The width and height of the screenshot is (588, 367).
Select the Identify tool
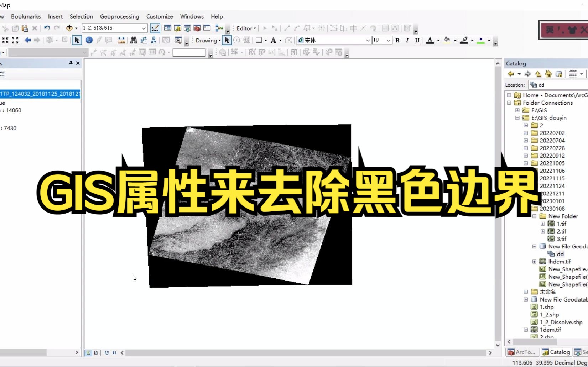[89, 40]
